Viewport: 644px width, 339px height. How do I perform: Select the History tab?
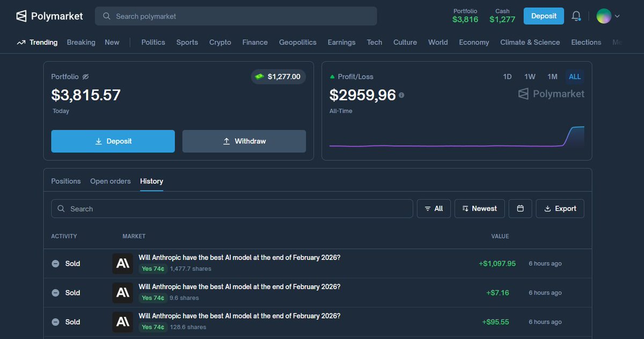pos(151,181)
